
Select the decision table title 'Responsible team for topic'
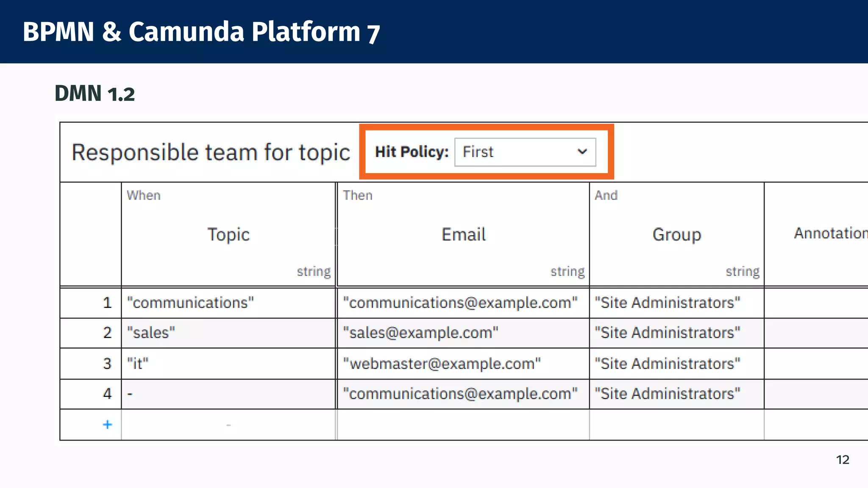[211, 152]
